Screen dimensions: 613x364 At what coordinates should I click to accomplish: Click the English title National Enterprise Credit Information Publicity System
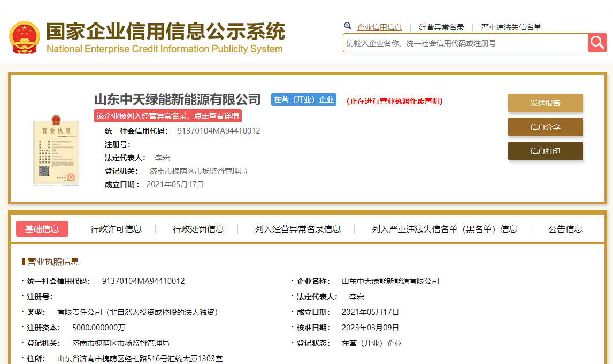165,49
